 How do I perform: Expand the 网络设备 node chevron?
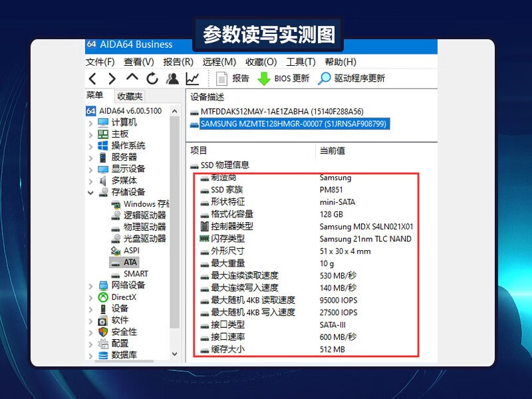click(90, 286)
